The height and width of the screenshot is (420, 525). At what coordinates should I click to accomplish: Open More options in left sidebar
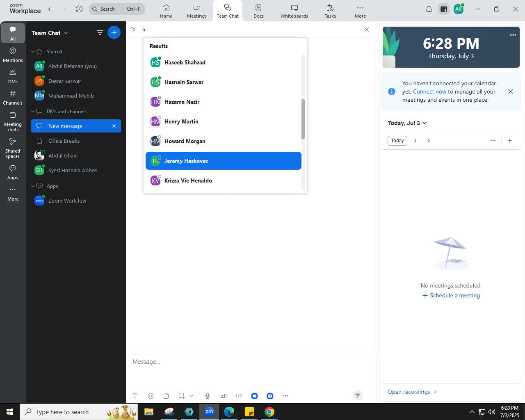pyautogui.click(x=13, y=194)
